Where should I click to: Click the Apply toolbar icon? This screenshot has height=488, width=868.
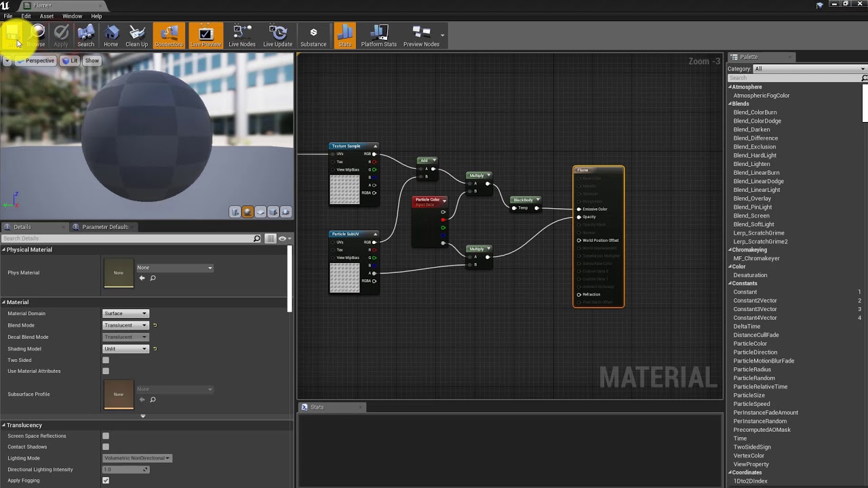tap(61, 36)
